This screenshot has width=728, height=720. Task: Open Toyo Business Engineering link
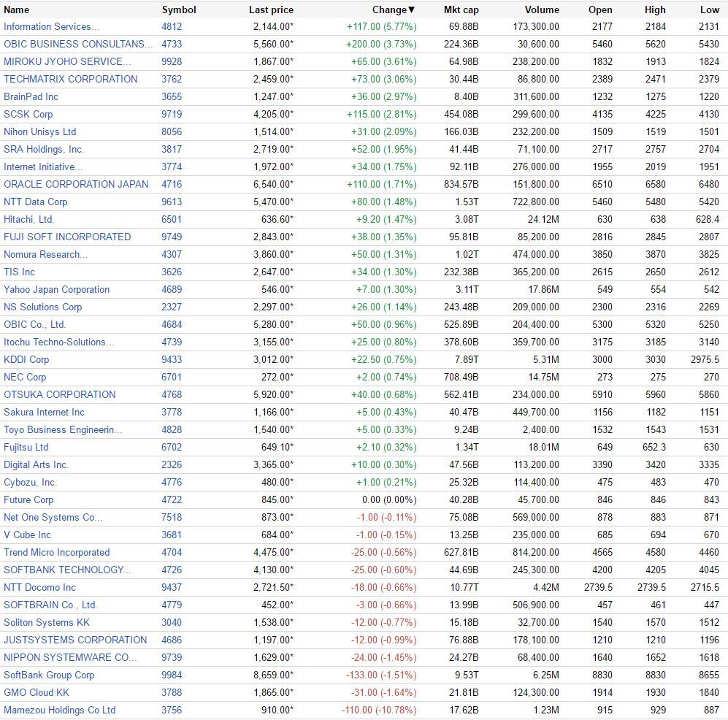pos(63,430)
